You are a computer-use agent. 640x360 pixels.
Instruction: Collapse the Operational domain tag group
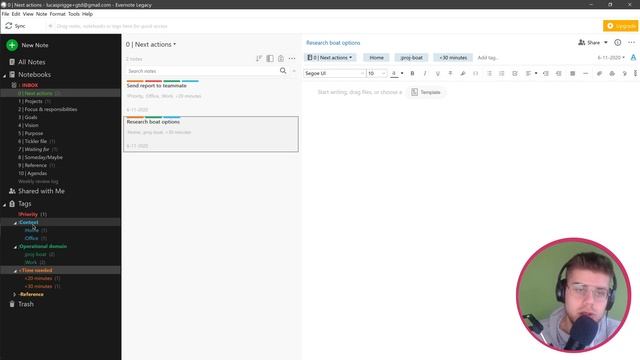[x=15, y=247]
